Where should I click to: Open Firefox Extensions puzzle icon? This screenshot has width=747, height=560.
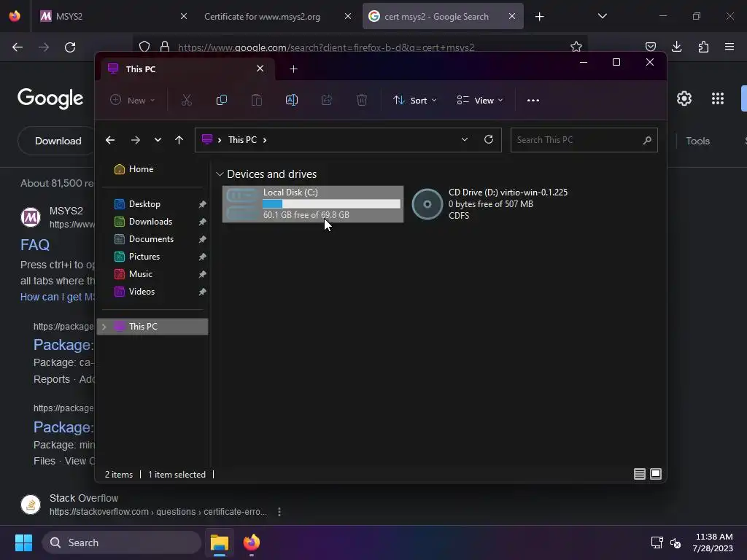pos(703,47)
